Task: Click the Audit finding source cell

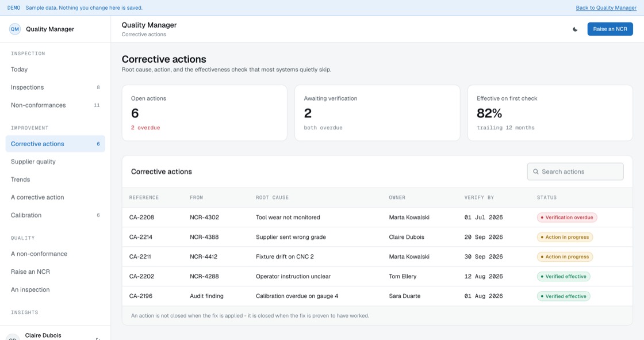Action: pos(206,296)
